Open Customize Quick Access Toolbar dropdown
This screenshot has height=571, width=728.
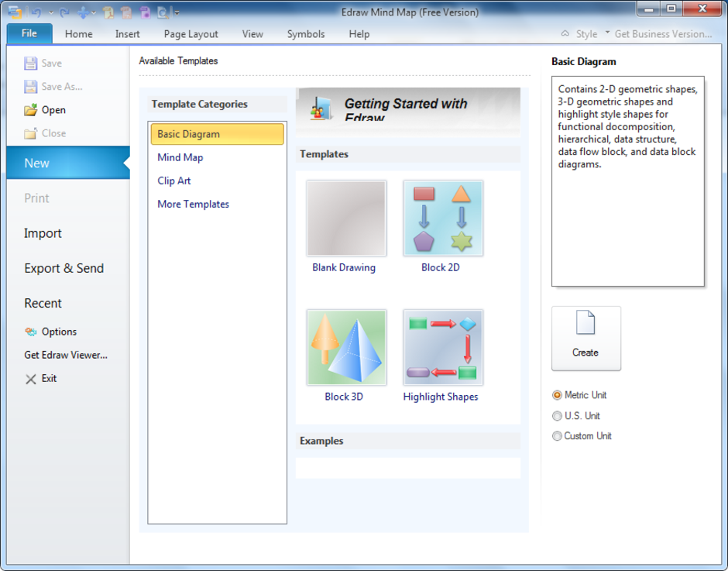177,13
